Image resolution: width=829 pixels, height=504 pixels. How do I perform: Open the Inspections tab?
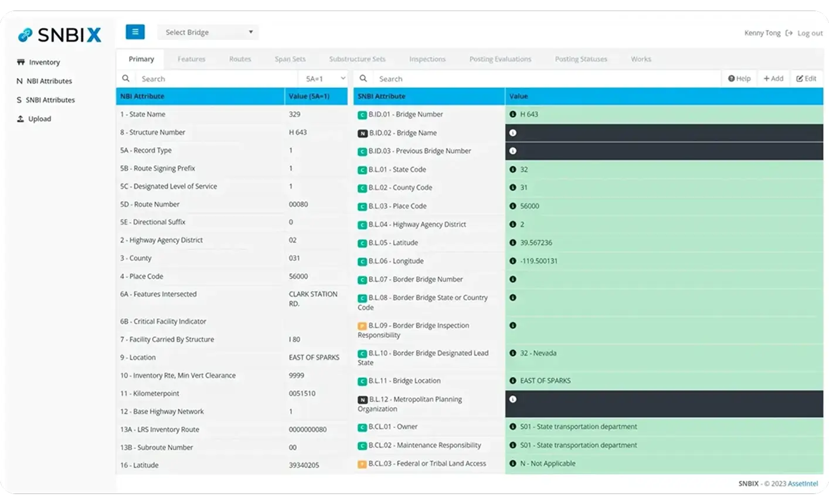(427, 59)
